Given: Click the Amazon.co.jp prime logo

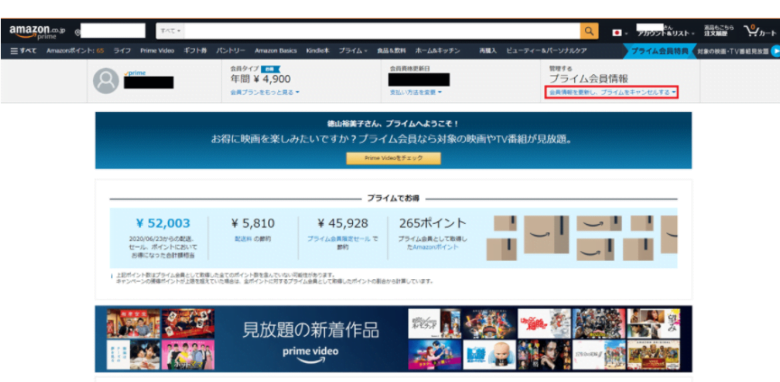Looking at the screenshot, I should click(x=37, y=31).
